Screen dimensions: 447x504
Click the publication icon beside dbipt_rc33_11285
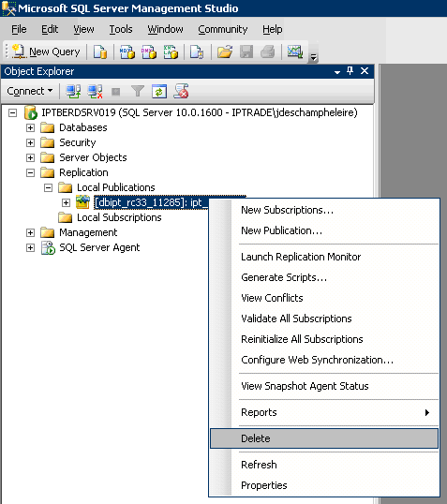coord(82,202)
